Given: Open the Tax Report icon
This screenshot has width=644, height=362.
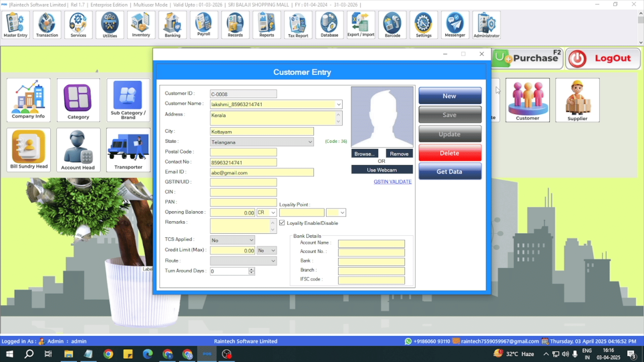Looking at the screenshot, I should [x=298, y=25].
